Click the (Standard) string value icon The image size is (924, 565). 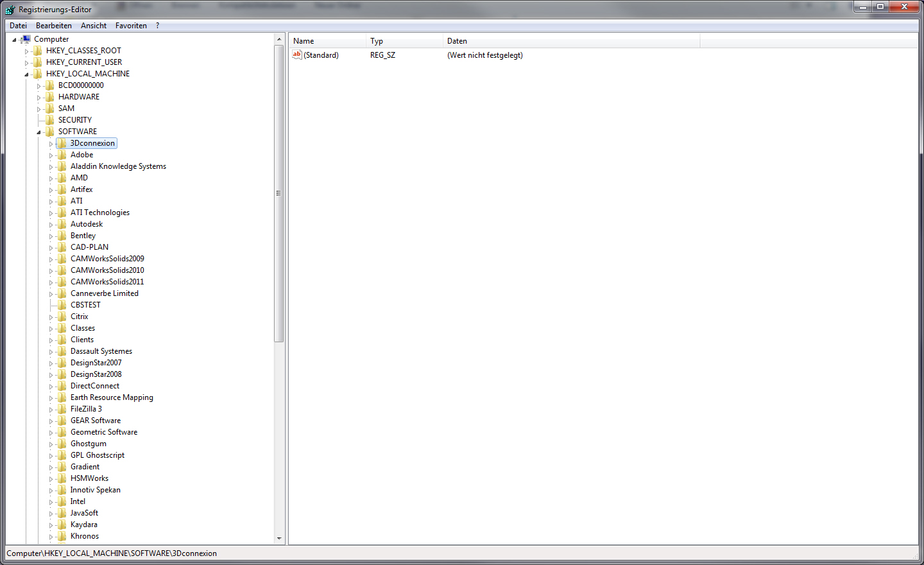[297, 55]
